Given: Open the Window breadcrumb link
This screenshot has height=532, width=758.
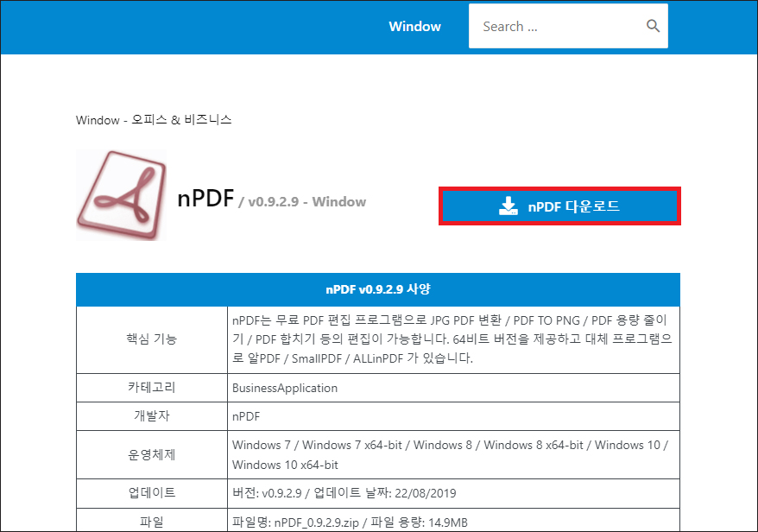Looking at the screenshot, I should pyautogui.click(x=98, y=120).
